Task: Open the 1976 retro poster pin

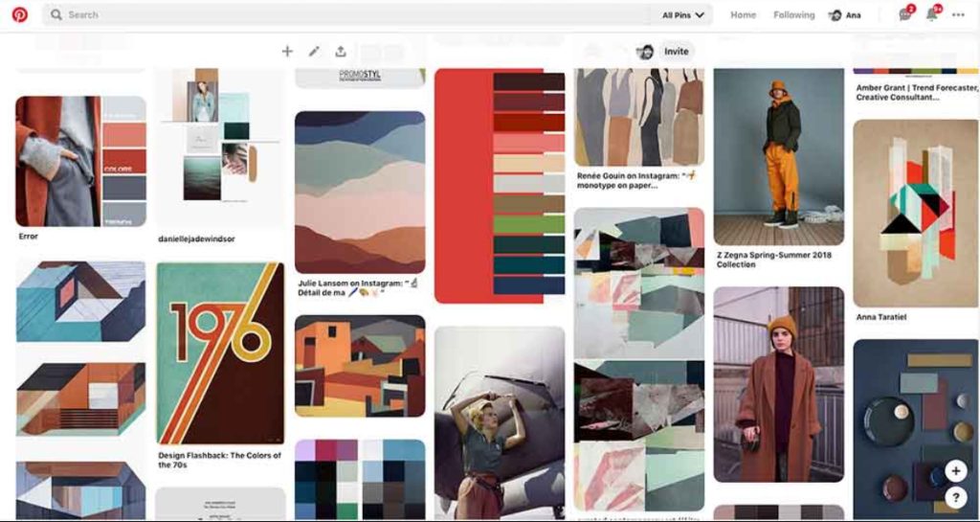Action: coord(220,352)
